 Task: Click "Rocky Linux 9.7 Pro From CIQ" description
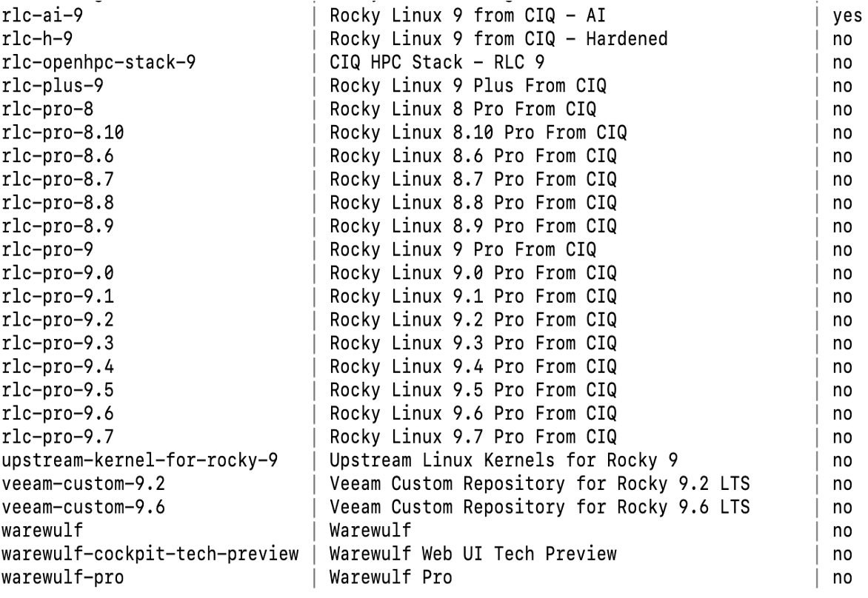473,437
